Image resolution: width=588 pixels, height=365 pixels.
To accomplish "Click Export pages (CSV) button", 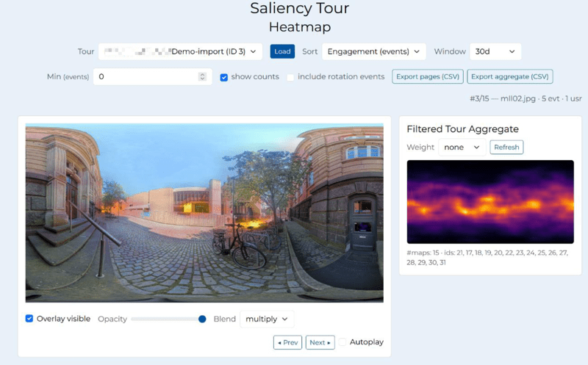I will pos(427,76).
